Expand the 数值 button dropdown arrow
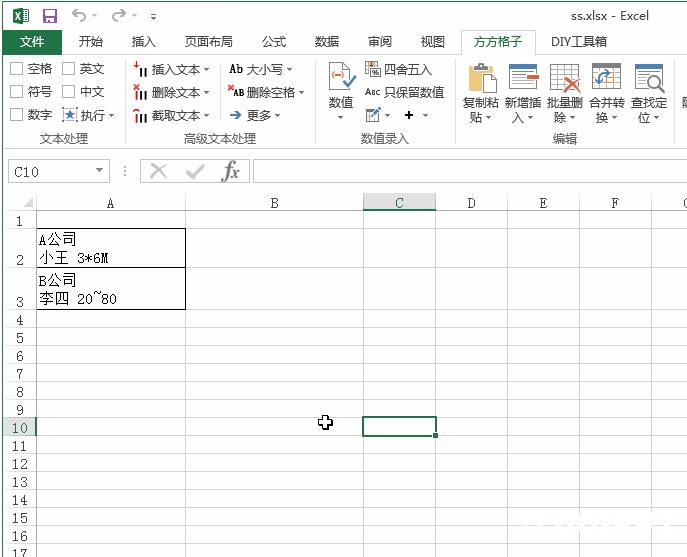This screenshot has width=687, height=557. click(x=340, y=117)
